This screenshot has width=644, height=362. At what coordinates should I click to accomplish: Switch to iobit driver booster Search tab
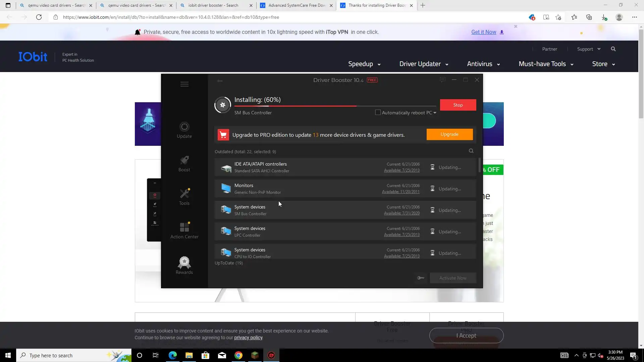click(x=213, y=5)
